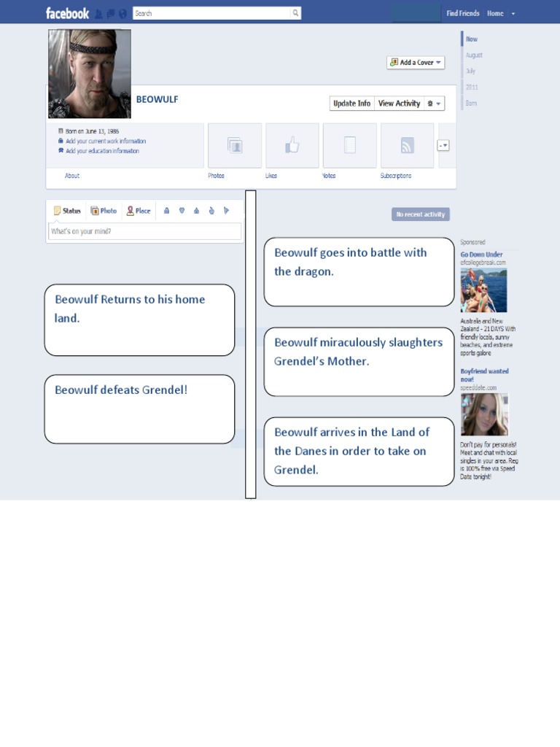
Task: Click the efcollegebreak.com ad URL
Action: [483, 263]
